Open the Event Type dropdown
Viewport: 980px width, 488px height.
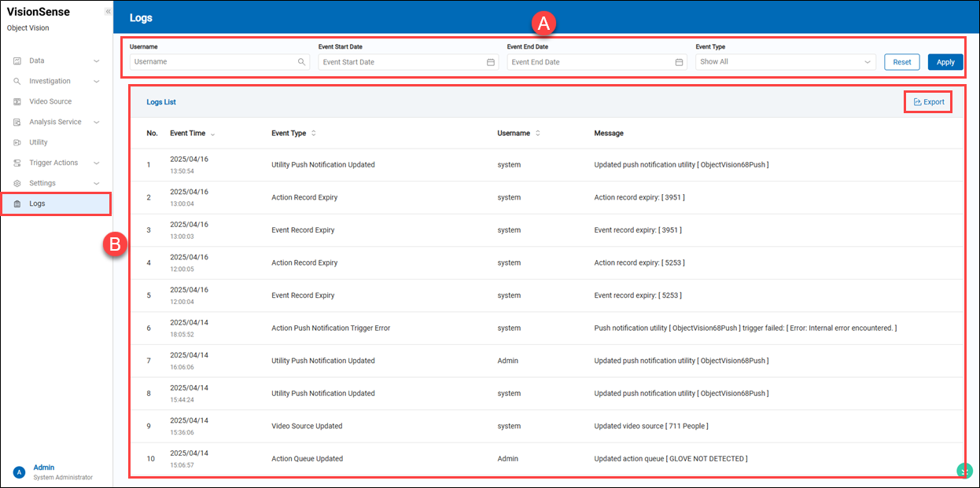pyautogui.click(x=785, y=62)
